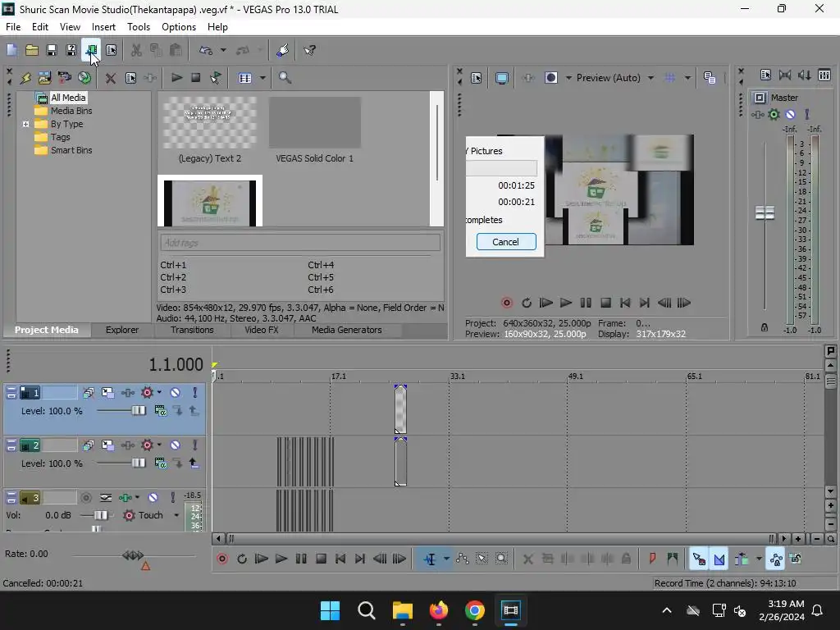This screenshot has width=840, height=630.
Task: Click Dim Output icon in Master panel
Action: point(805,75)
